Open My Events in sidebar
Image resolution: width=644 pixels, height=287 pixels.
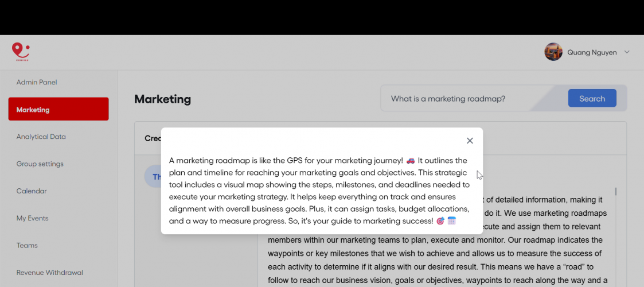[x=33, y=218]
